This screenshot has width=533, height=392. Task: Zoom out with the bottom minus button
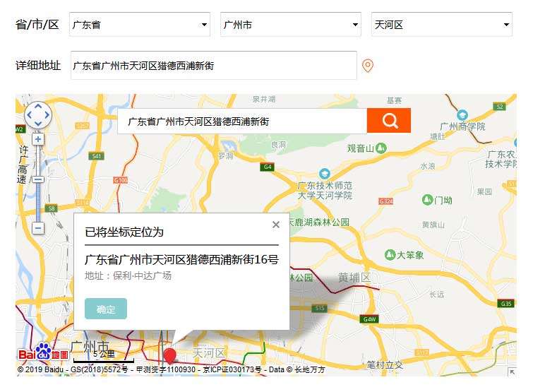point(38,228)
